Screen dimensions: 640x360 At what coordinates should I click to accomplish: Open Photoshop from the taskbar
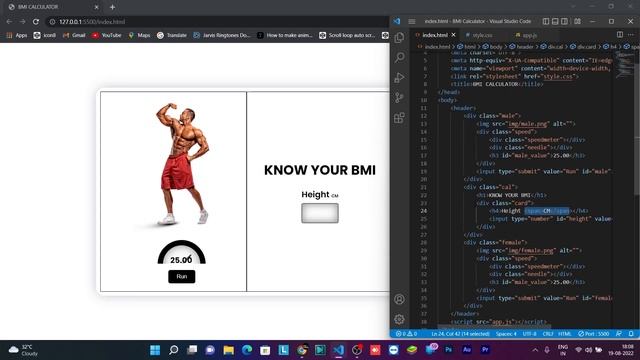[449, 350]
